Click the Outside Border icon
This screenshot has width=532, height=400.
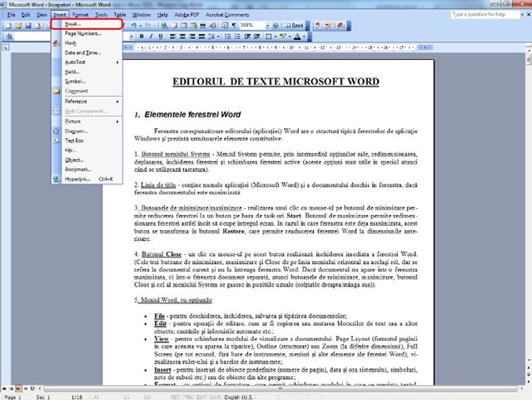pyautogui.click(x=268, y=37)
